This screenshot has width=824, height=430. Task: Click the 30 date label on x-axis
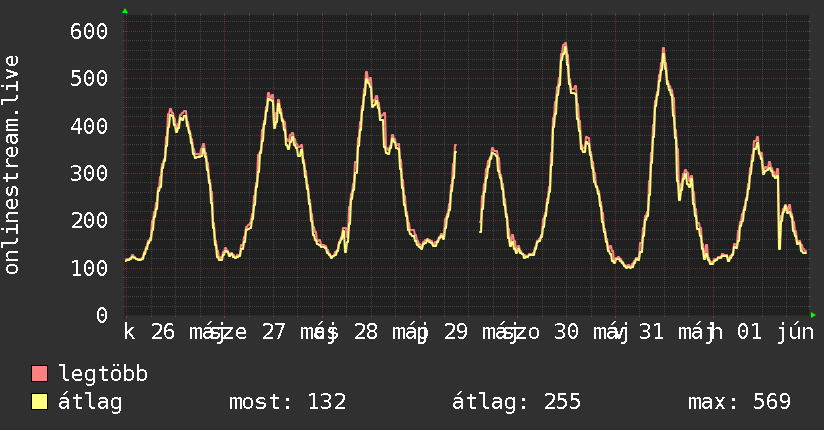click(566, 332)
